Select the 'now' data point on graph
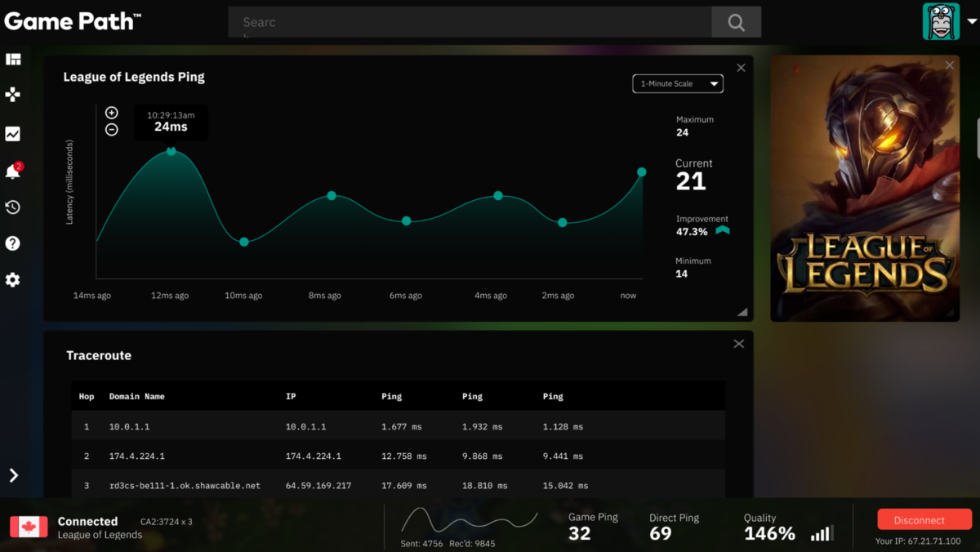This screenshot has height=552, width=980. pos(642,171)
